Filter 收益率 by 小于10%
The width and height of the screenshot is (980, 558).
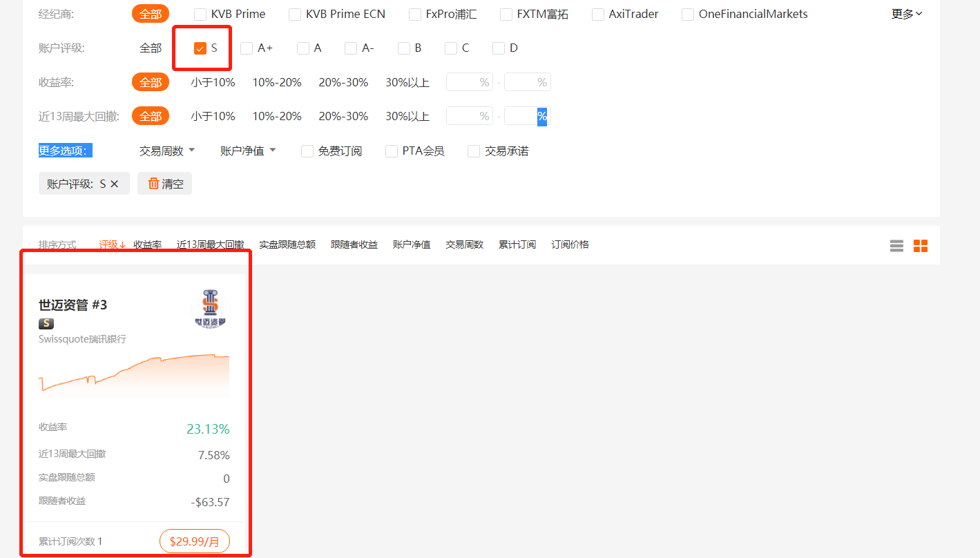click(x=213, y=82)
